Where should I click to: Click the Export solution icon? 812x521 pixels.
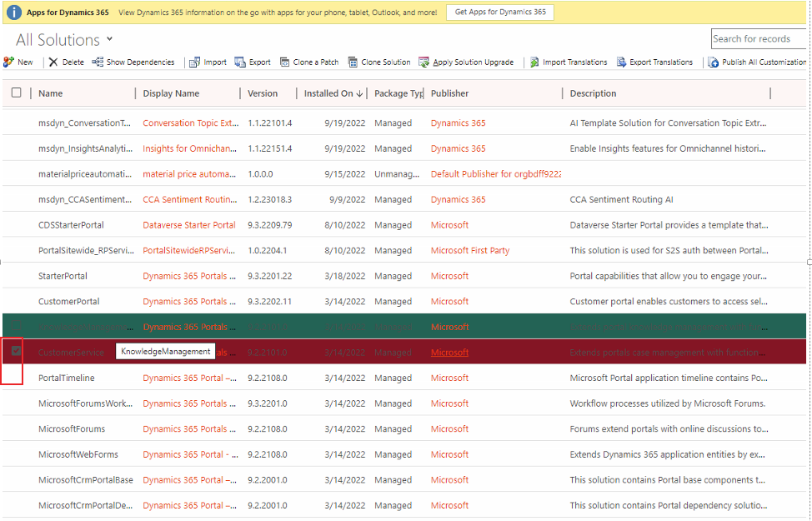pyautogui.click(x=240, y=63)
